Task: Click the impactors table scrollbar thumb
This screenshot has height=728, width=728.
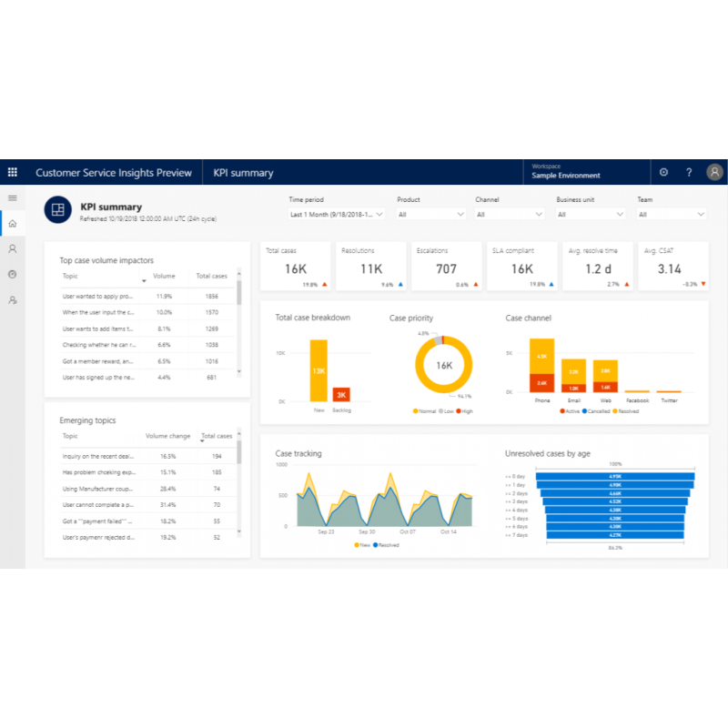Action: (x=239, y=292)
